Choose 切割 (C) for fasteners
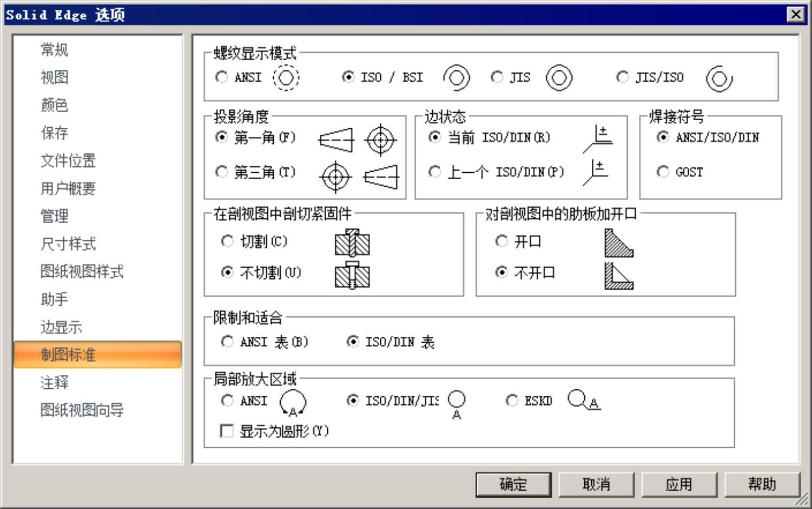The image size is (812, 509). click(x=227, y=241)
